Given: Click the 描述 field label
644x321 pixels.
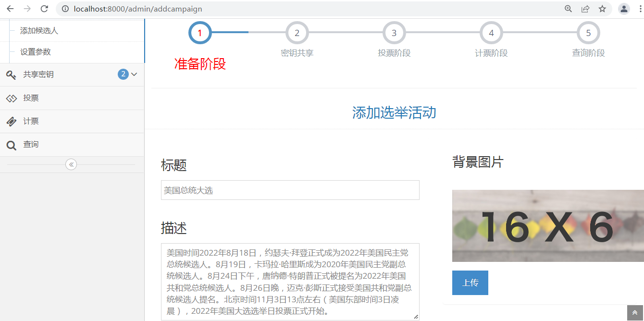Looking at the screenshot, I should (174, 228).
